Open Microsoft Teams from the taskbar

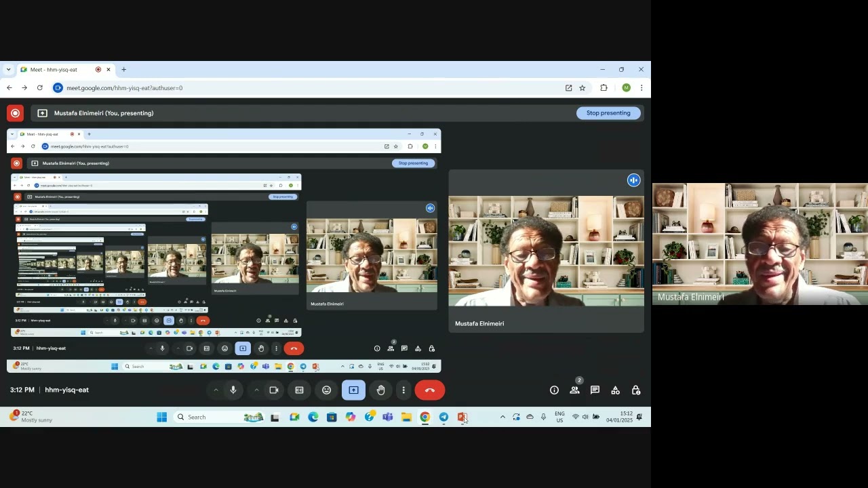pos(388,418)
